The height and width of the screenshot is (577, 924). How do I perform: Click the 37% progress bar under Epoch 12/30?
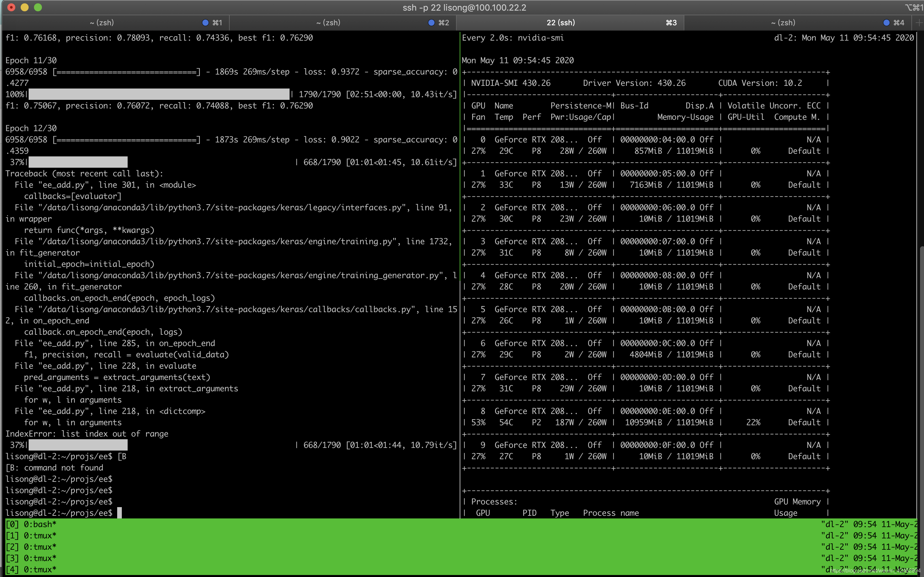(78, 162)
